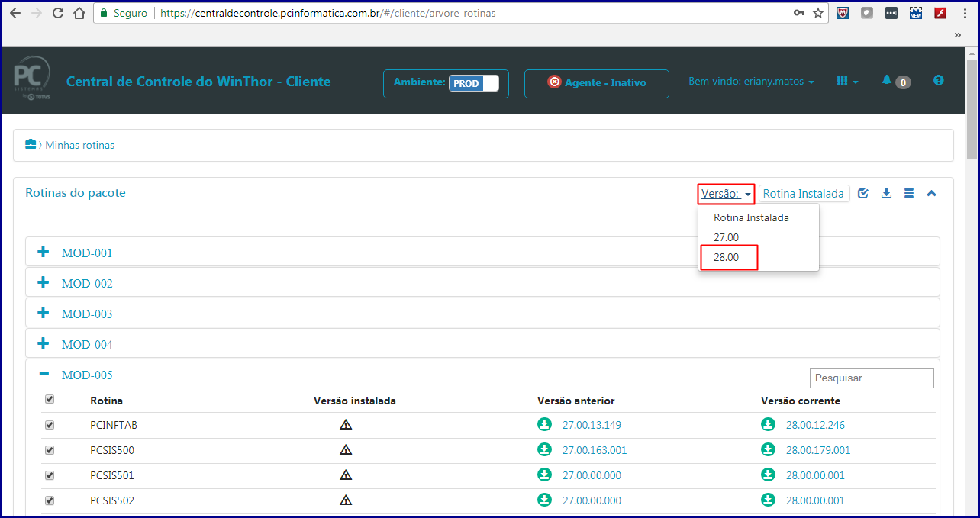The image size is (980, 518).
Task: Download PCSIS500 version 28.00.179.001
Action: point(768,449)
